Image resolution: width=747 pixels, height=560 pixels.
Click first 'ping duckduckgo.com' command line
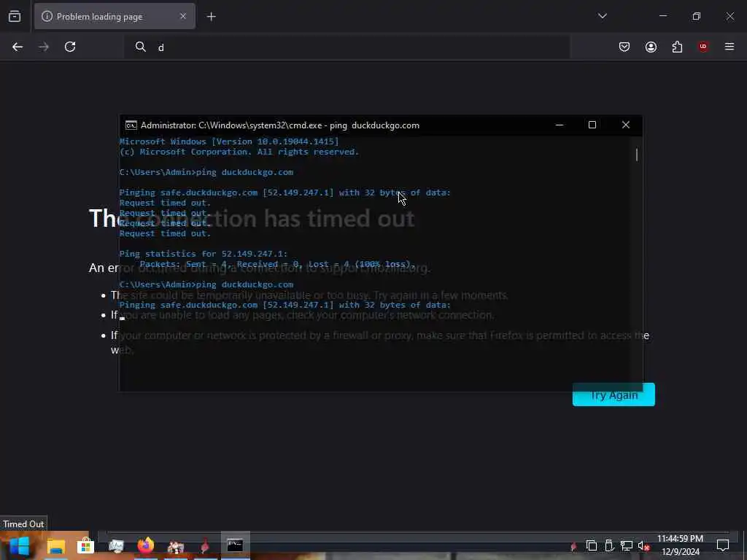[206, 172]
